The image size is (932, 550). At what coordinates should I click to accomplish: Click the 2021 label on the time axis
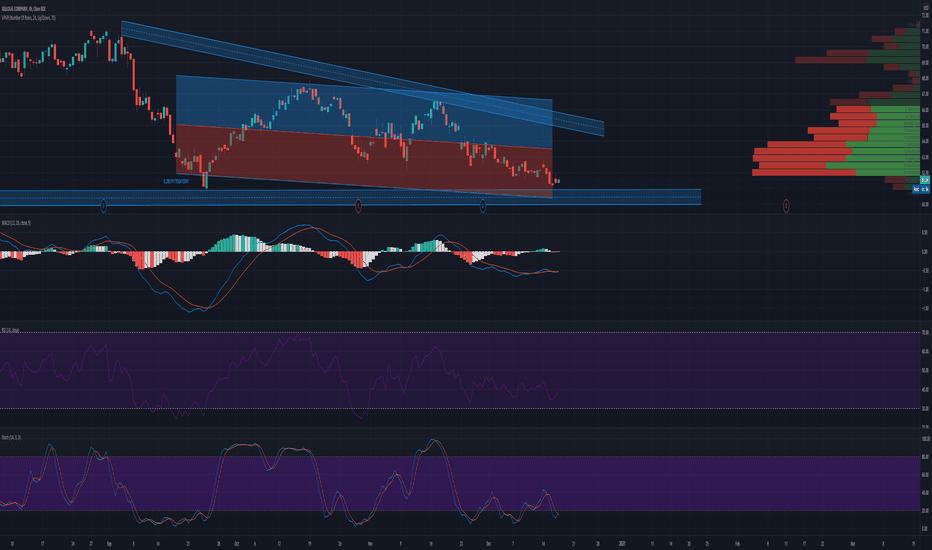pos(622,543)
